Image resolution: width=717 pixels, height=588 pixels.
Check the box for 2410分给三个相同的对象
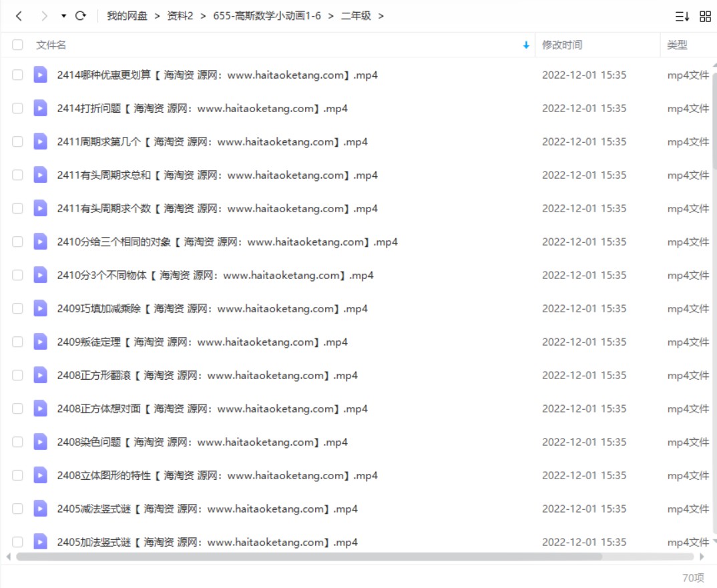(17, 242)
